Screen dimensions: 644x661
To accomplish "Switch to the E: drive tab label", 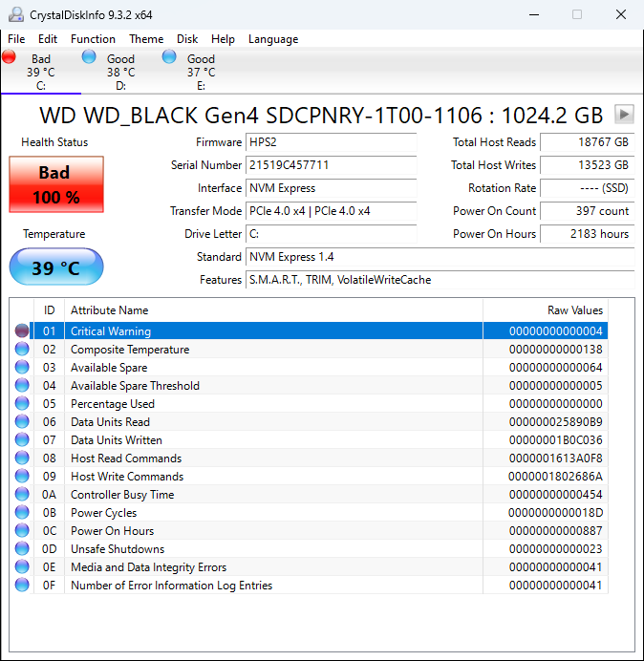I will click(x=201, y=86).
